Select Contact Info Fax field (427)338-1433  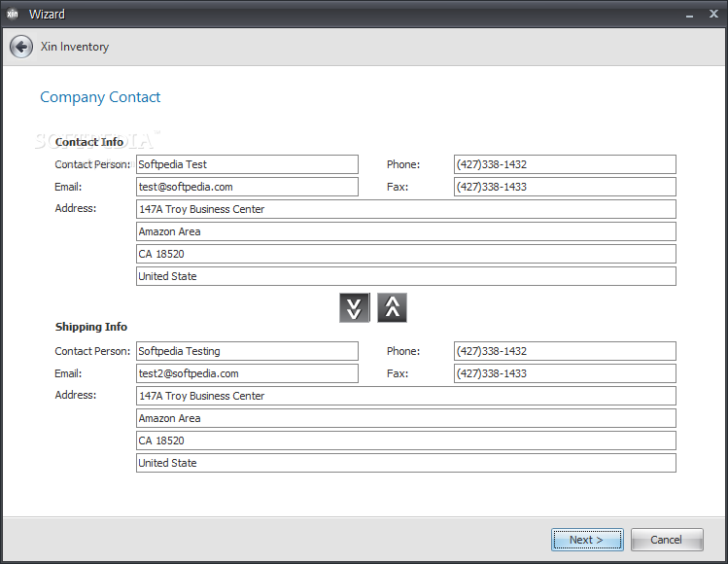point(565,187)
